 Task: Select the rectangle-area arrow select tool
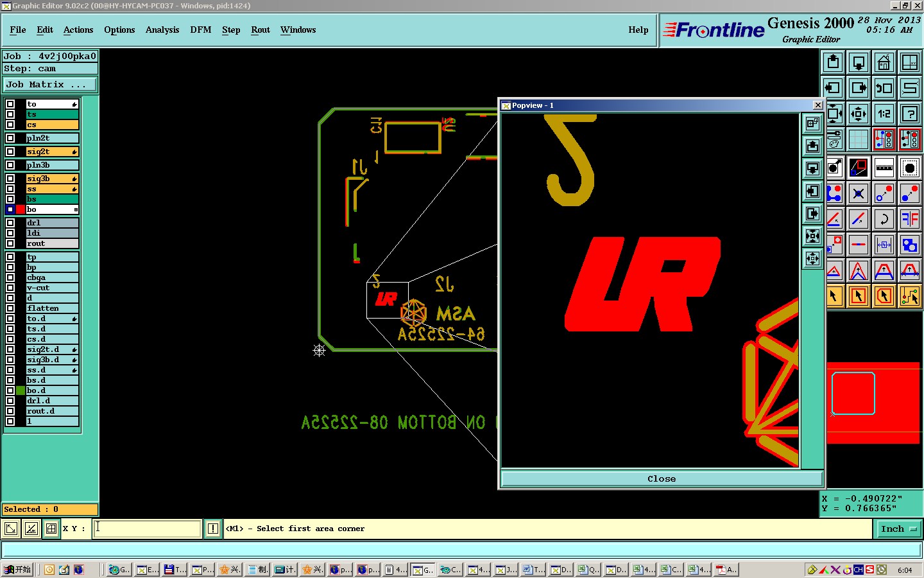859,296
